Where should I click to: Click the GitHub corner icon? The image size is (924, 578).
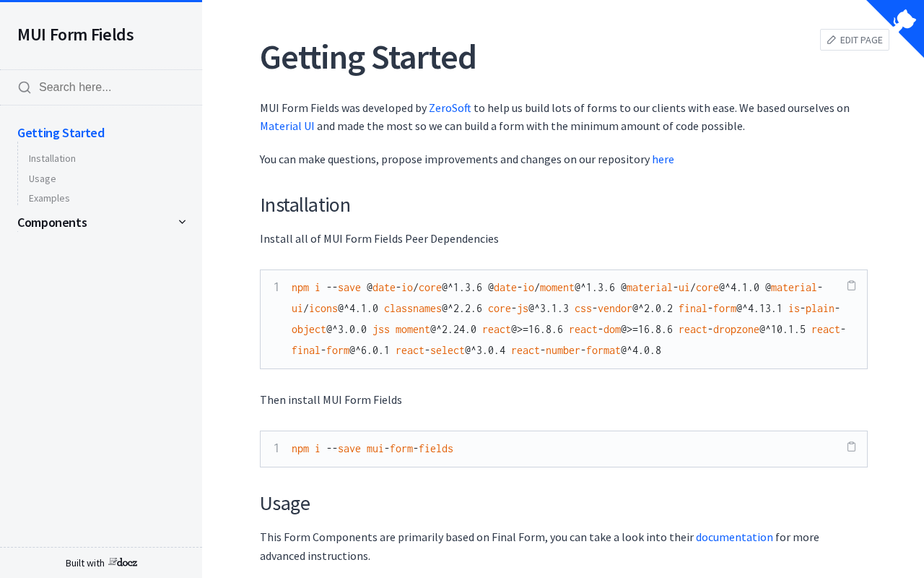coord(904,20)
